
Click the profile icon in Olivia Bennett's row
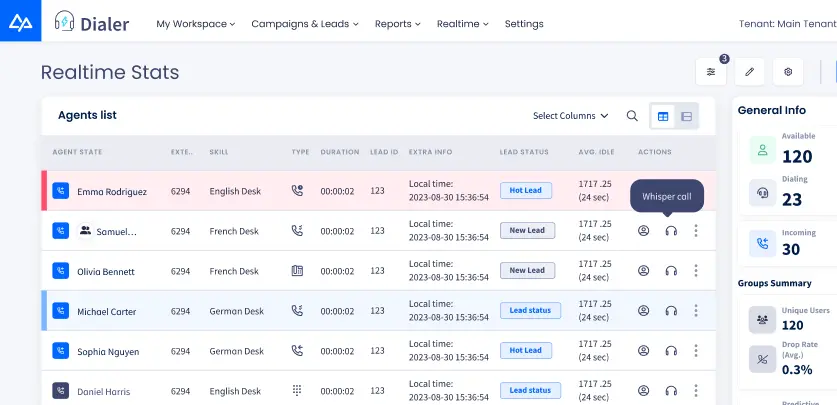644,271
